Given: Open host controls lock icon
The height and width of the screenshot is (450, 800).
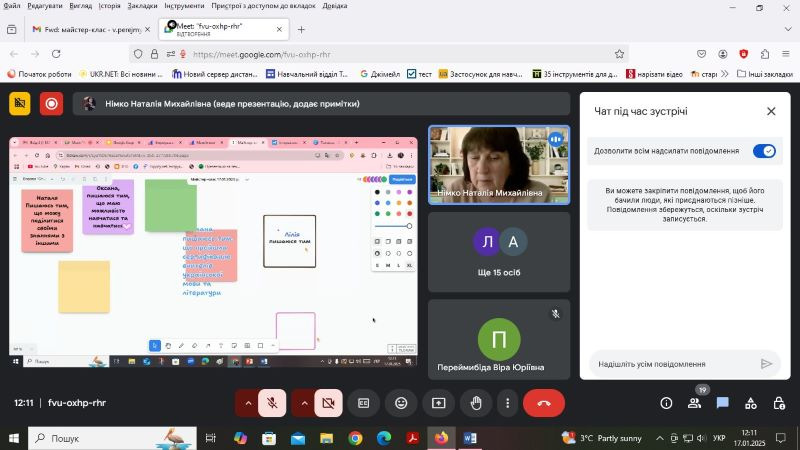Looking at the screenshot, I should [x=779, y=403].
